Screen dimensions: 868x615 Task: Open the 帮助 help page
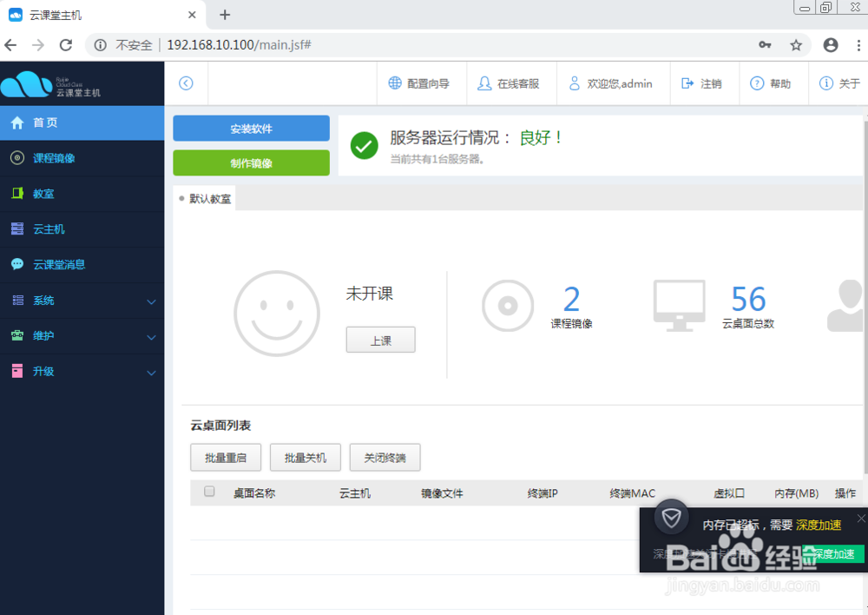(773, 83)
